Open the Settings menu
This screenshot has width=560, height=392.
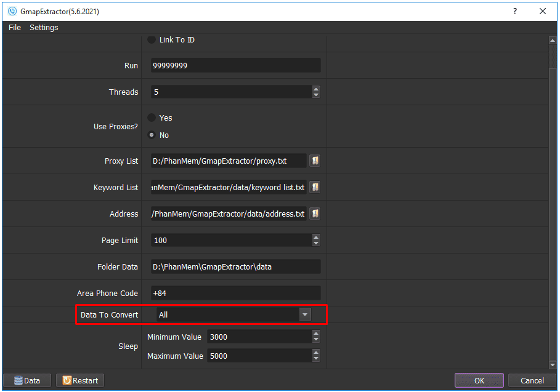[44, 28]
